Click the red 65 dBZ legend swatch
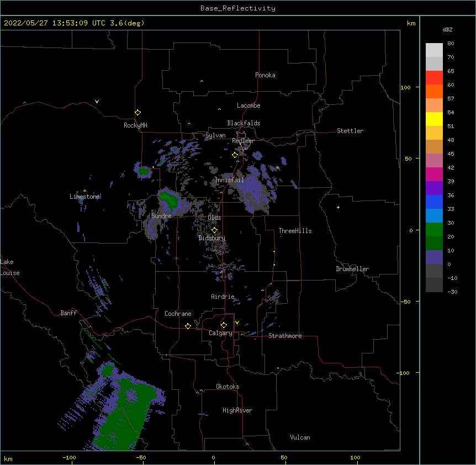476x465 pixels. tap(434, 78)
